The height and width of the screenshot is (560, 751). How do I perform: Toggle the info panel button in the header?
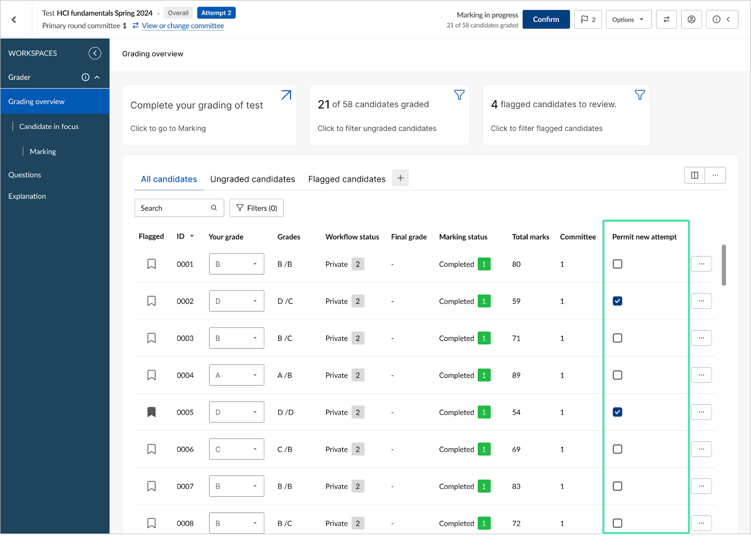coord(722,19)
